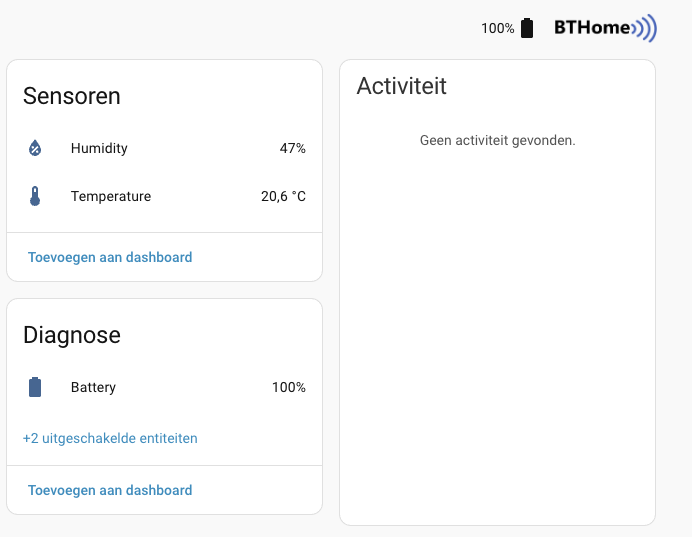Click the Geen activiteit gevonden message
Viewport: 692px width, 537px height.
(497, 141)
